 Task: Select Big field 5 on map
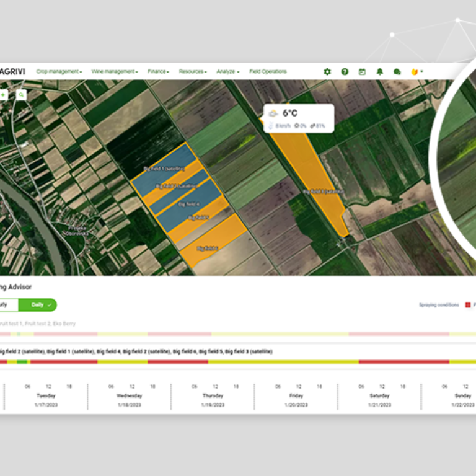click(198, 218)
